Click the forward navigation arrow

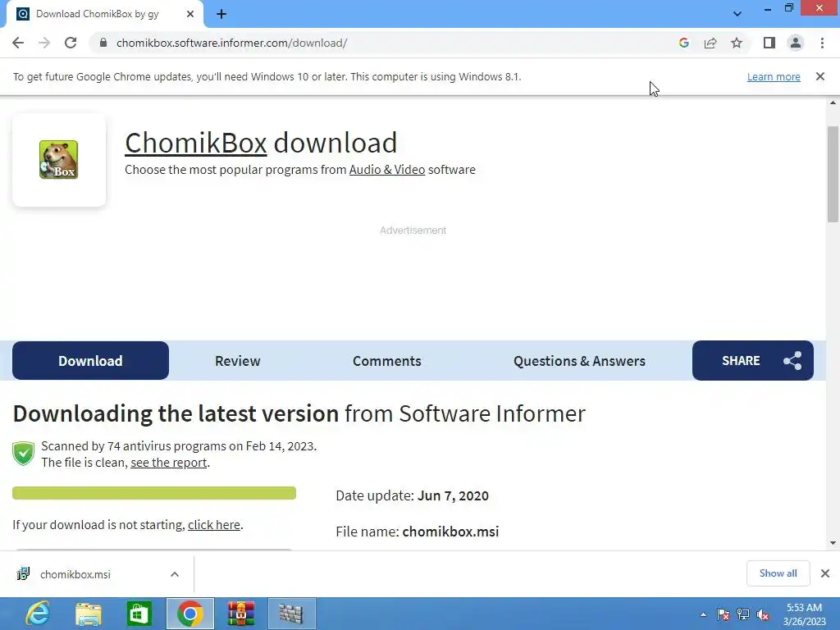point(44,43)
